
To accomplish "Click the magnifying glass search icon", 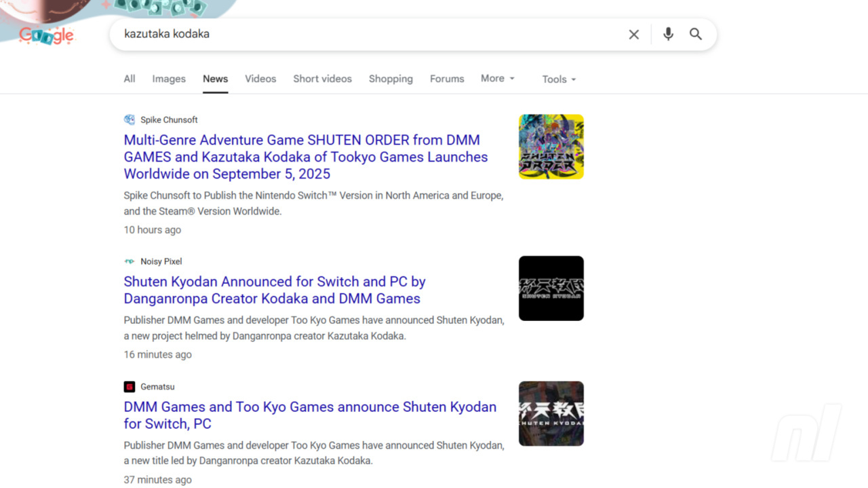I will 696,34.
